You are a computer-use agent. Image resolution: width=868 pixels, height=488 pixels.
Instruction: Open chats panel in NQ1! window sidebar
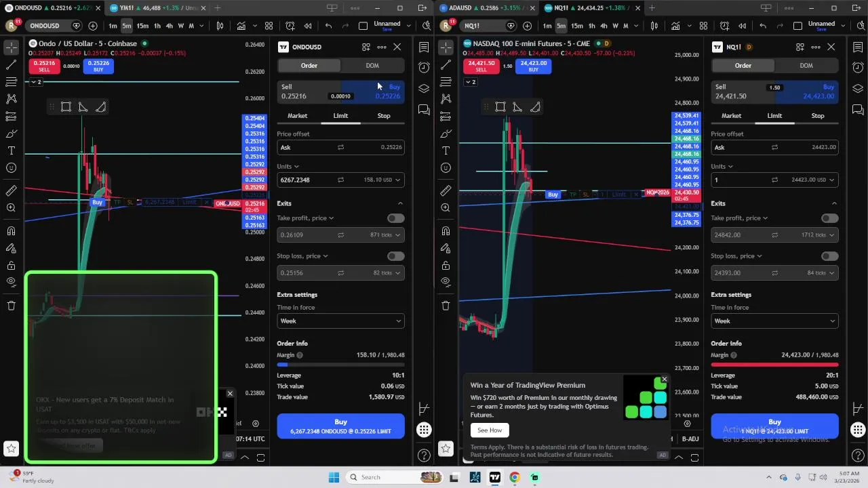coord(858,110)
